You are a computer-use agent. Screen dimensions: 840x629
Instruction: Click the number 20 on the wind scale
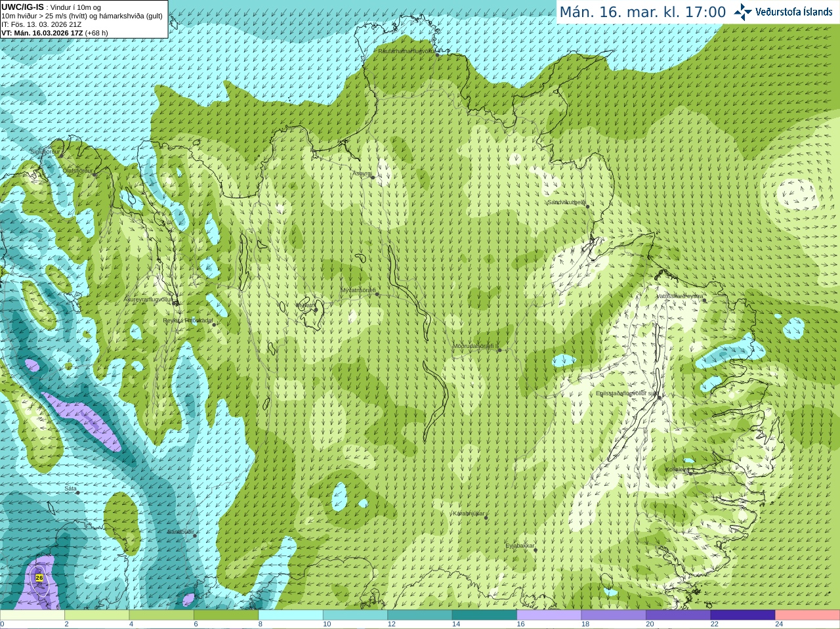pos(650,624)
